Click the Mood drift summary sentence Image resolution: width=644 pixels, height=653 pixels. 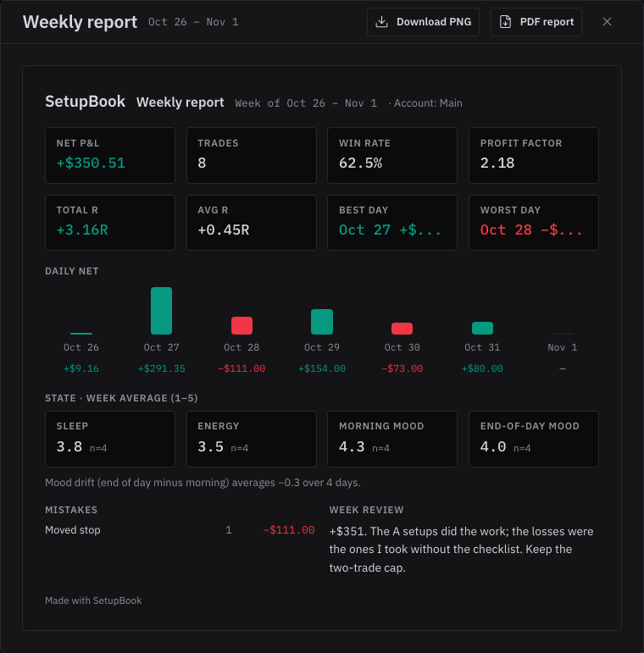click(x=203, y=483)
